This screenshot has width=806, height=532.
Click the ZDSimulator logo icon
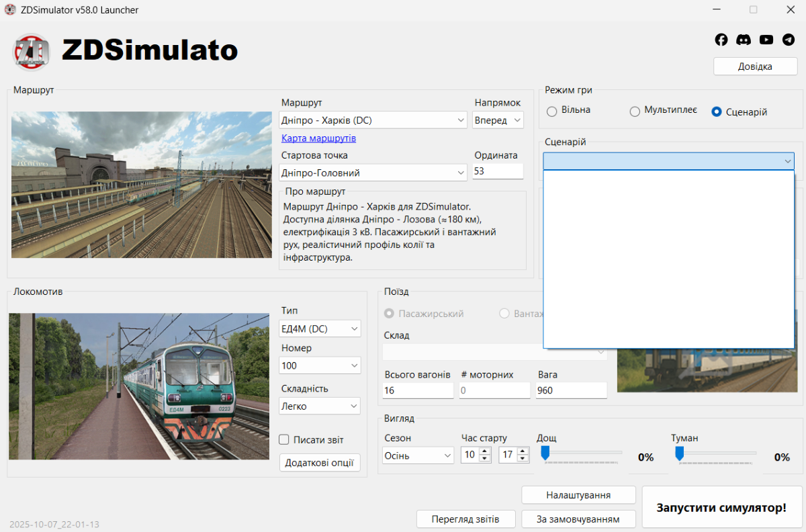[32, 51]
